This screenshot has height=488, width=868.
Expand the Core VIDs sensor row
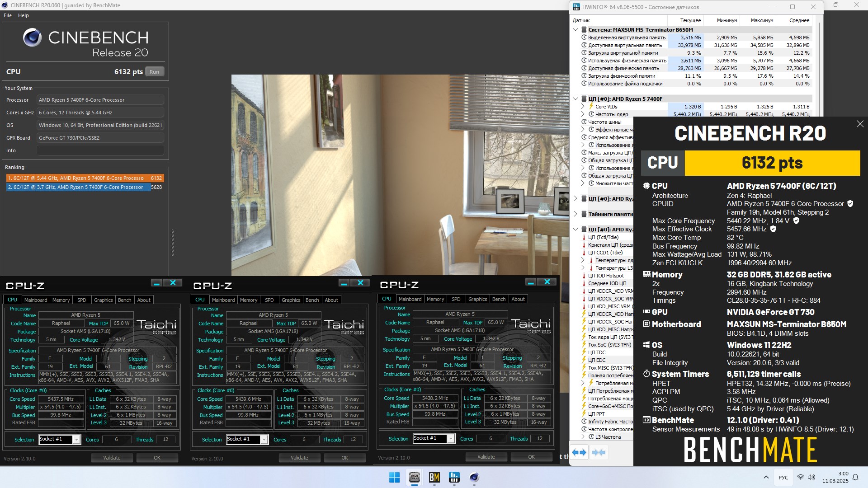tap(583, 107)
